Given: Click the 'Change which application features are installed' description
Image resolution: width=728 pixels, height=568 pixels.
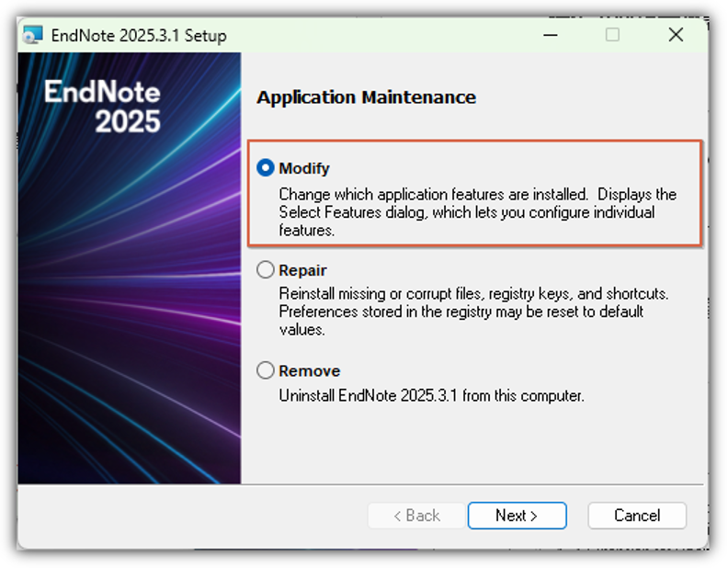Looking at the screenshot, I should (478, 212).
